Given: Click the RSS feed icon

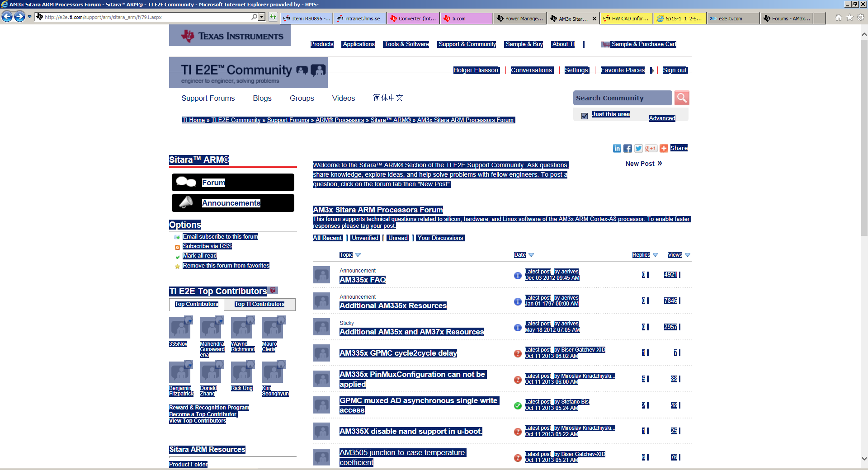Looking at the screenshot, I should [177, 247].
